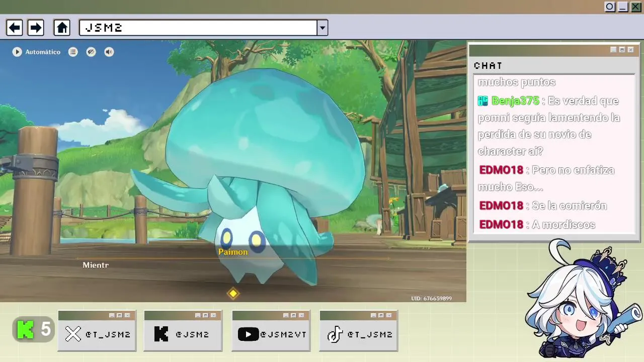This screenshot has width=644, height=362.
Task: Click the Kick logo in the @JSMZ card
Action: pos(161,334)
